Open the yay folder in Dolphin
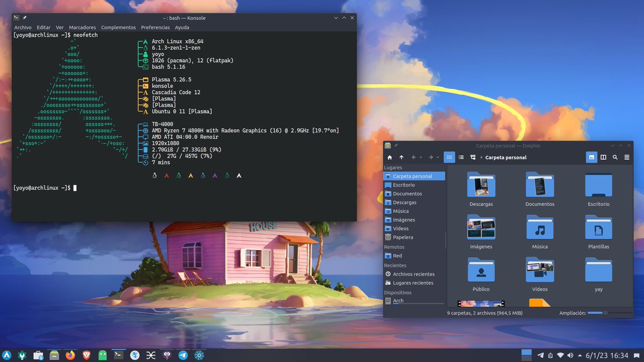Screen dimensions: 644x362 [x=598, y=270]
